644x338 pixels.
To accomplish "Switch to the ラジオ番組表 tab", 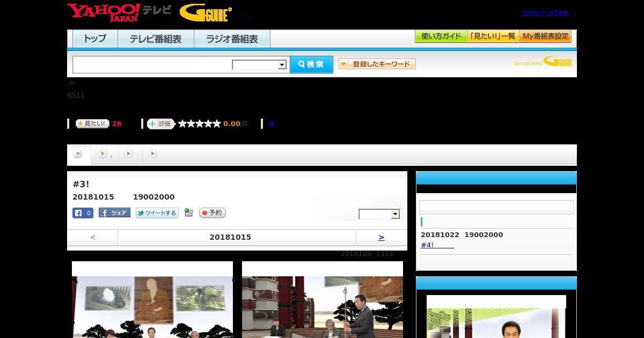I will point(232,39).
